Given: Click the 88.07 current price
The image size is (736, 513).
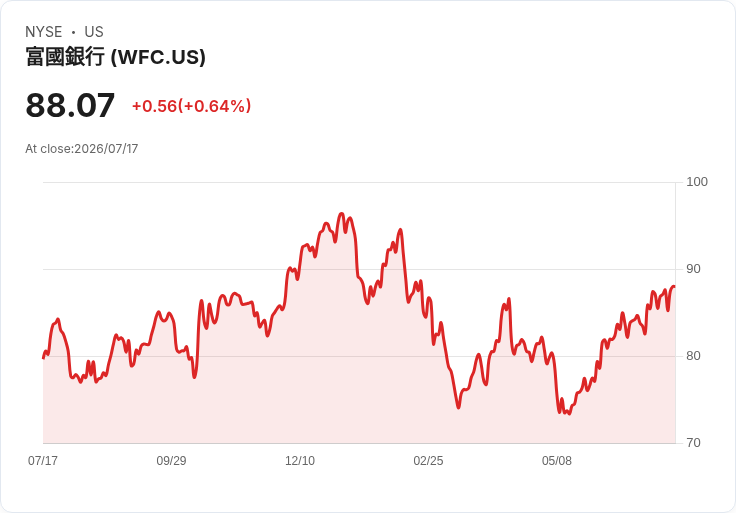Looking at the screenshot, I should [70, 105].
